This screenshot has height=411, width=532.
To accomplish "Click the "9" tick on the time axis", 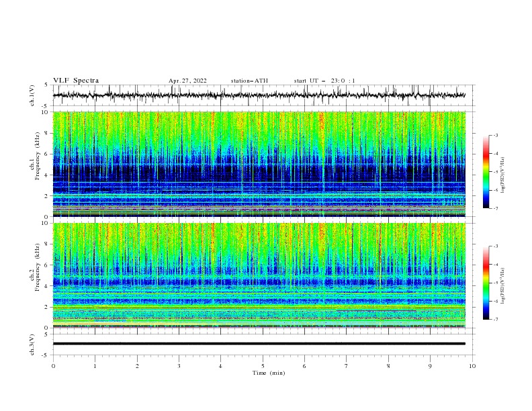I will click(x=430, y=366).
